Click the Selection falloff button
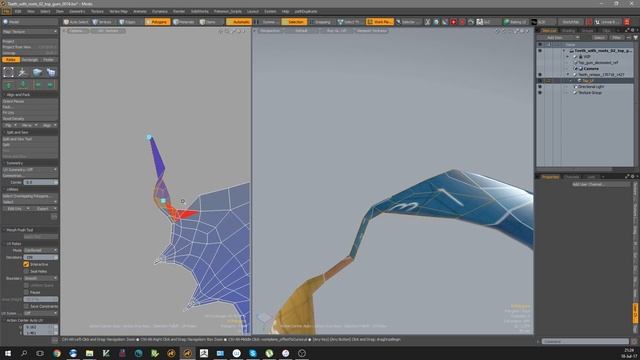 [x=294, y=22]
